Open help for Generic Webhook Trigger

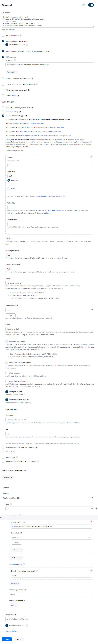point(26,116)
